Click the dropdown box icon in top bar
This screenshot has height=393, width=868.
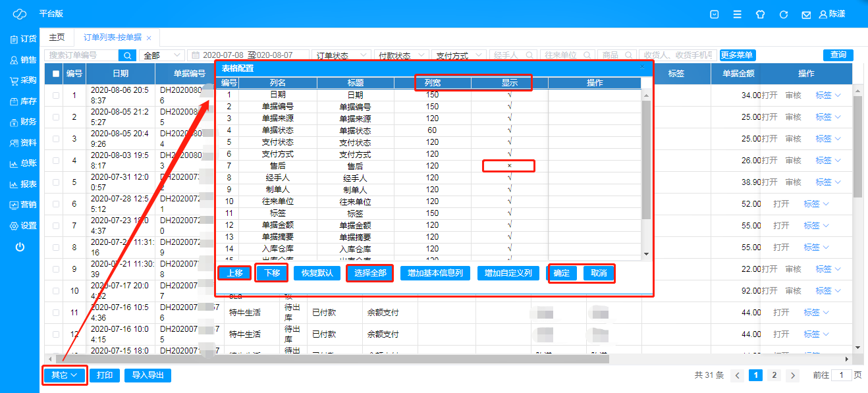coord(715,14)
